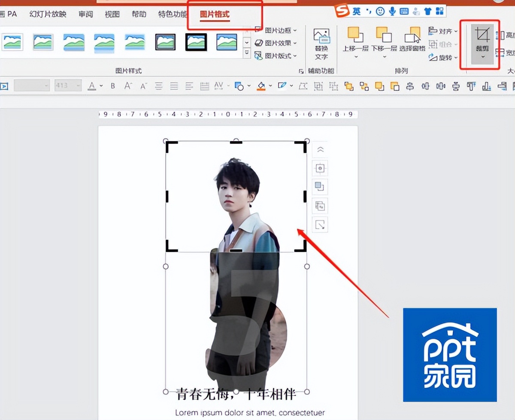Image resolution: width=515 pixels, height=420 pixels.
Task: Click the Sogou skin shirt icon
Action: coord(428,12)
